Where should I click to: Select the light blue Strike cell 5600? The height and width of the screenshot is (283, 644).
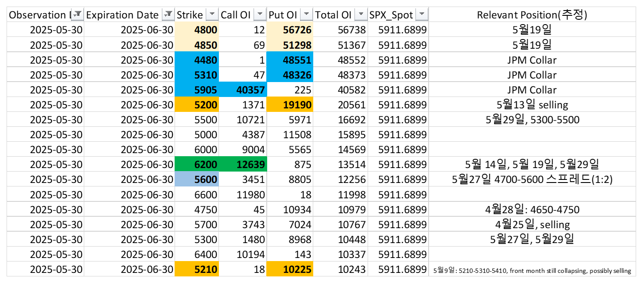(197, 179)
